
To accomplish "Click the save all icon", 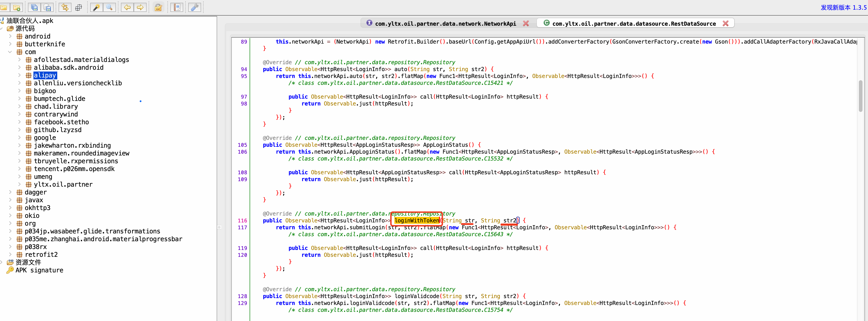I will point(34,7).
